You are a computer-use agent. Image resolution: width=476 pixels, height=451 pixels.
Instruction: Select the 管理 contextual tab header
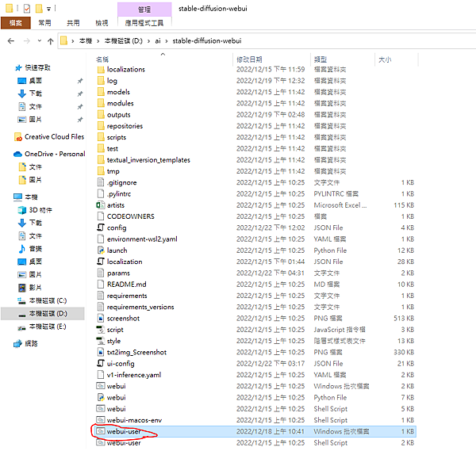pyautogui.click(x=144, y=10)
